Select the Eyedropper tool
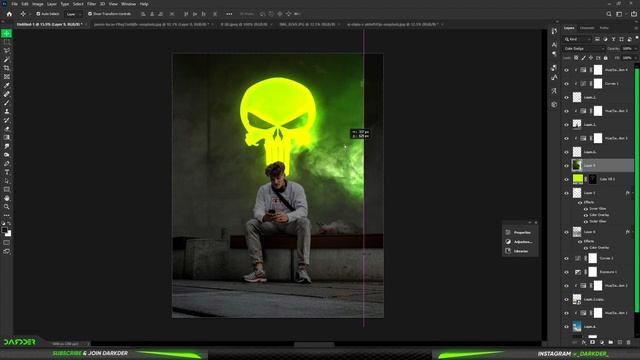Screen dimensions: 640x360 7,85
